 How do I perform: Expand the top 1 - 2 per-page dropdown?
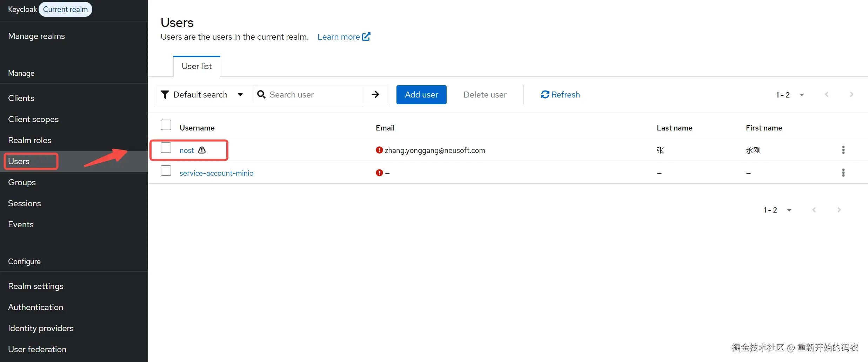(x=790, y=95)
